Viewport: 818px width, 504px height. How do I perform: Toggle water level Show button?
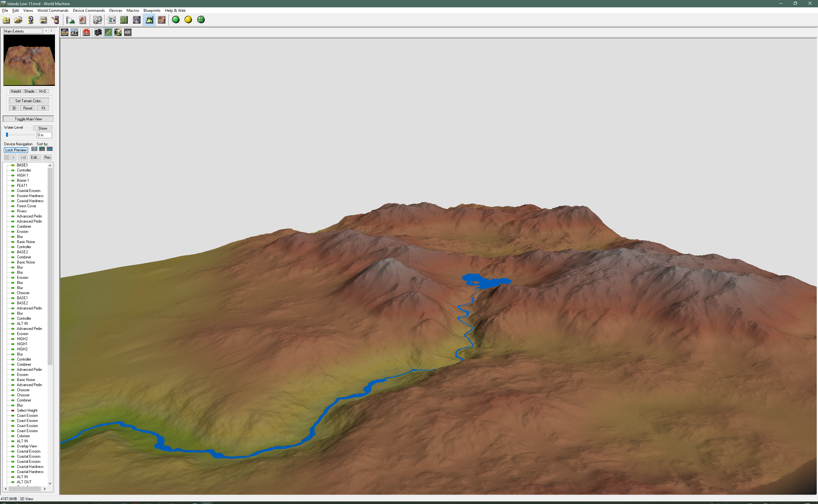(x=42, y=128)
